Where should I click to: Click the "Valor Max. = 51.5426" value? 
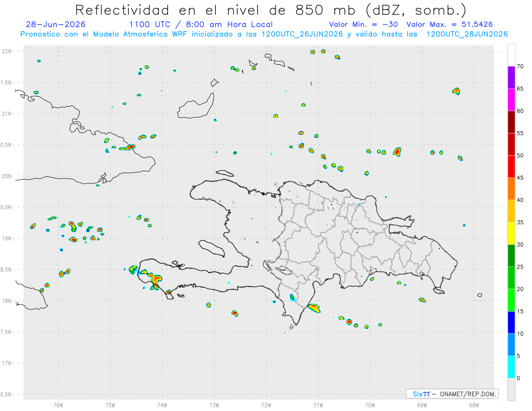[450, 24]
